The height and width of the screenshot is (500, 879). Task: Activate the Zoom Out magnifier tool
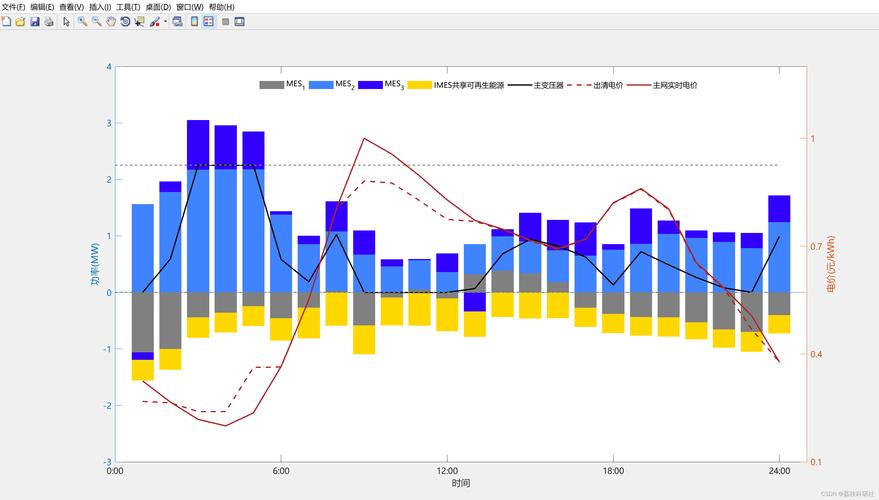pos(96,21)
